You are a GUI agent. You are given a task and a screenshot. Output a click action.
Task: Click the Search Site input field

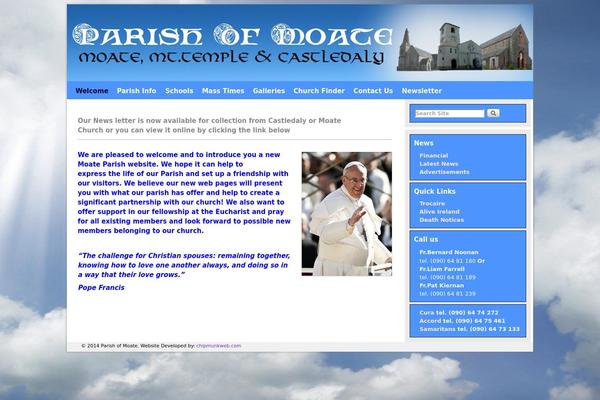coord(450,113)
